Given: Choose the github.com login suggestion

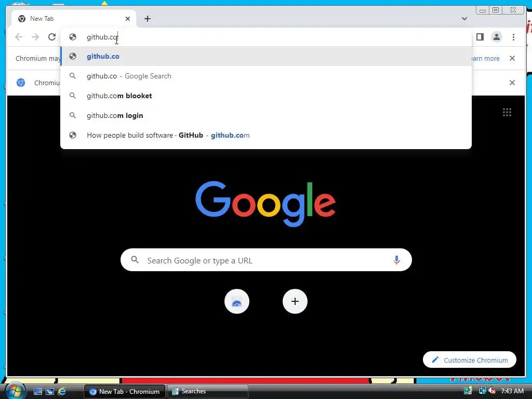Looking at the screenshot, I should click(266, 115).
